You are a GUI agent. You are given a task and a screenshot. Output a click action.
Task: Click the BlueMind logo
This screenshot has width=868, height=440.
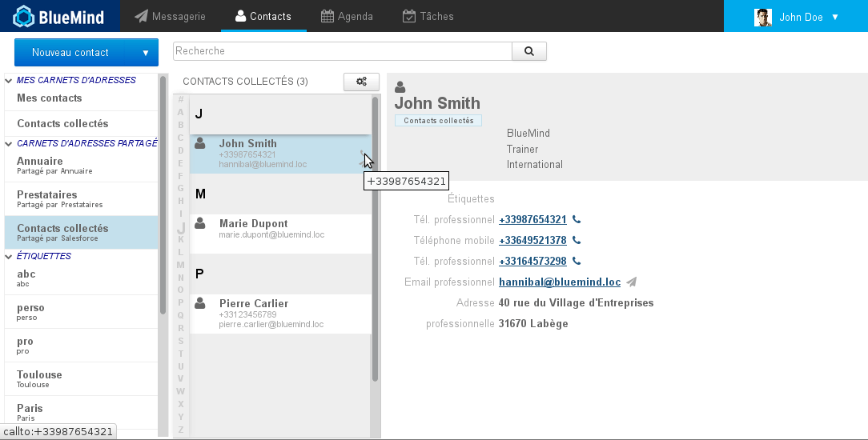59,16
